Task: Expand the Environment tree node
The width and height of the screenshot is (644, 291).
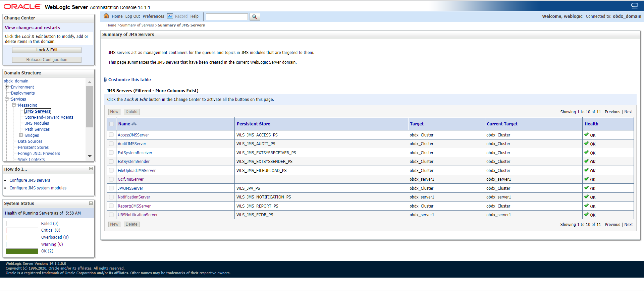Action: pos(6,87)
